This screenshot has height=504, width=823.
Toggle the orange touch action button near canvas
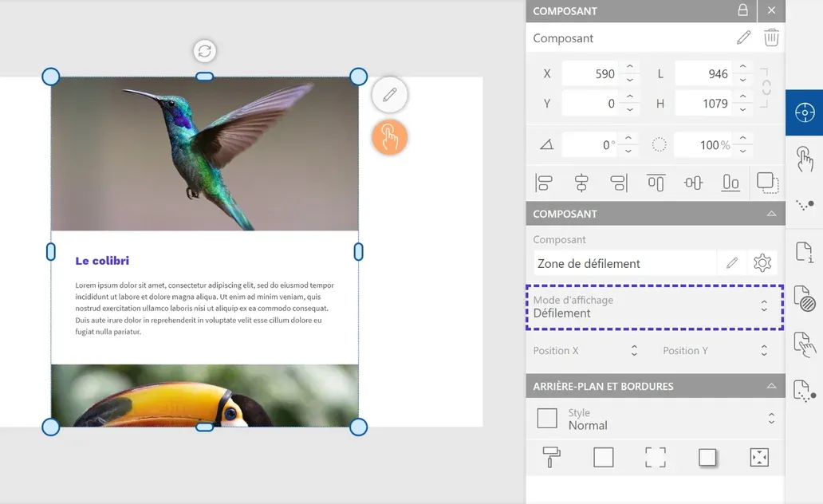pyautogui.click(x=389, y=137)
